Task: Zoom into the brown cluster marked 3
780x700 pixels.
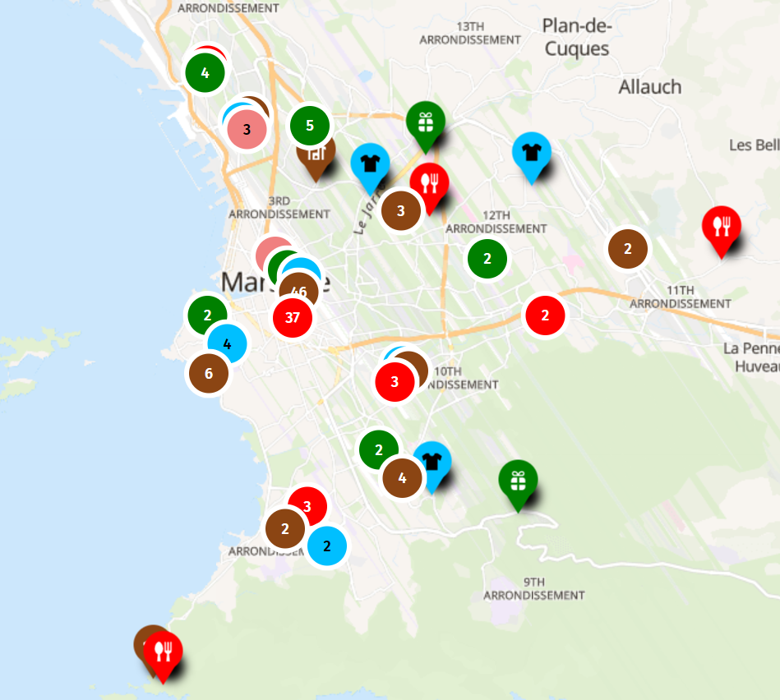Action: click(x=401, y=211)
